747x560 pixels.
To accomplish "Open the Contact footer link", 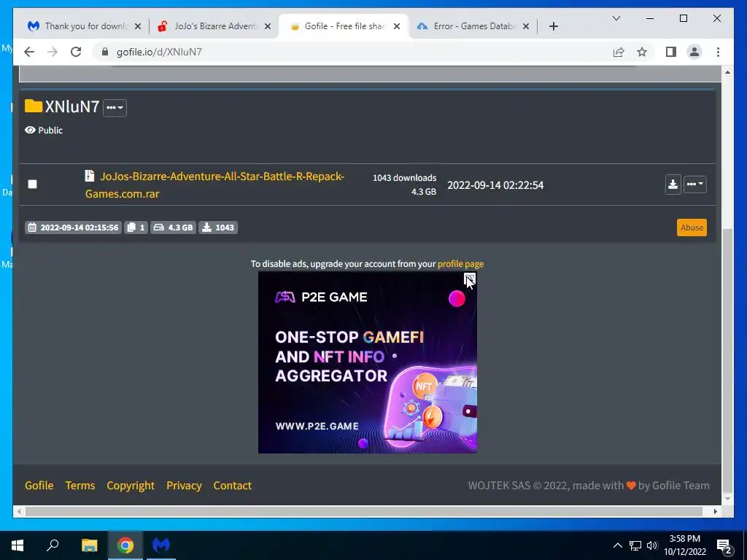I will [233, 485].
